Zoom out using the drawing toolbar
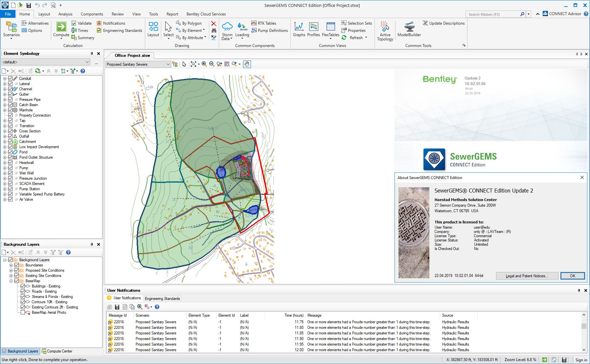The height and width of the screenshot is (364, 590). (212, 64)
